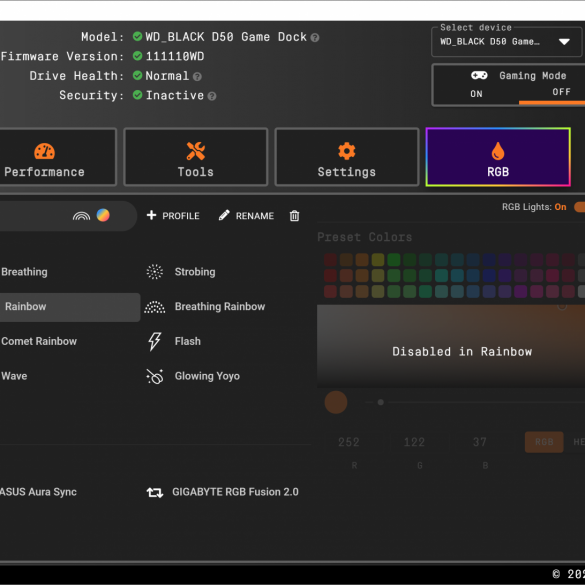Click the multicolor circle profile icon

click(103, 215)
